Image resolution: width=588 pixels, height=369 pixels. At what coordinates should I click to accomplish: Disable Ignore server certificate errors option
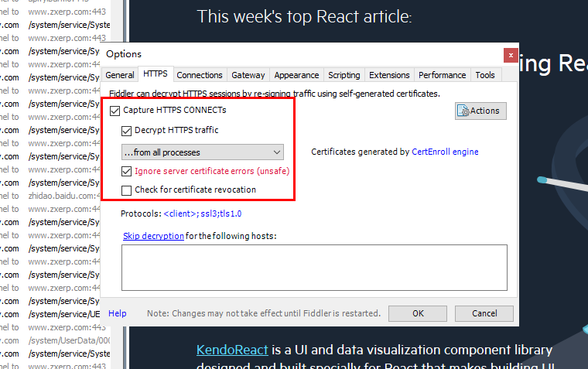click(127, 171)
